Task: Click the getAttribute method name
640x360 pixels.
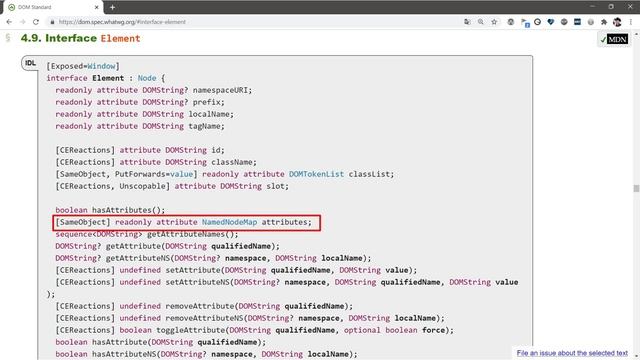Action: (133, 246)
